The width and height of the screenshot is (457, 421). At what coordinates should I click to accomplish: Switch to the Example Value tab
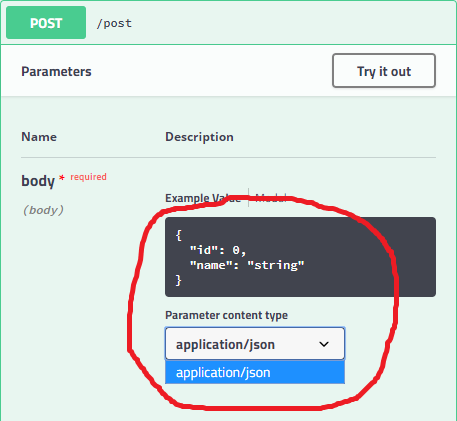click(203, 198)
